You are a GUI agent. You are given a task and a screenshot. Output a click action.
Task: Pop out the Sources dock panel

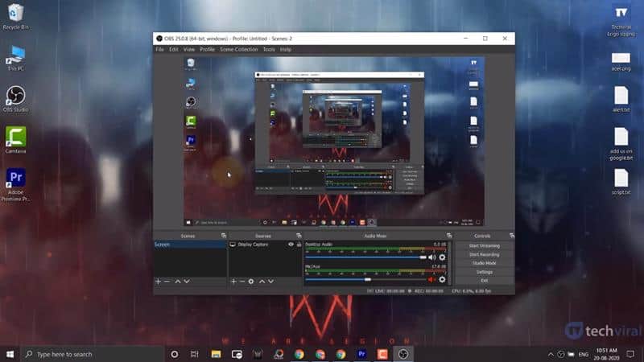299,236
